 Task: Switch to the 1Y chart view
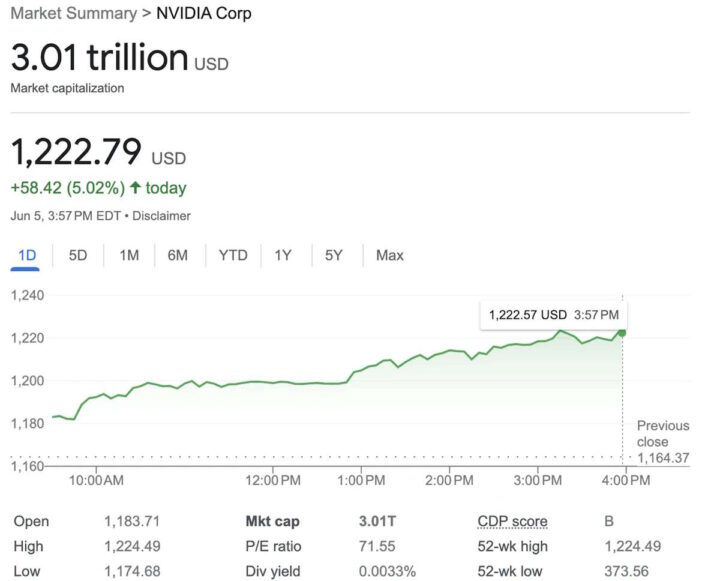(x=283, y=255)
